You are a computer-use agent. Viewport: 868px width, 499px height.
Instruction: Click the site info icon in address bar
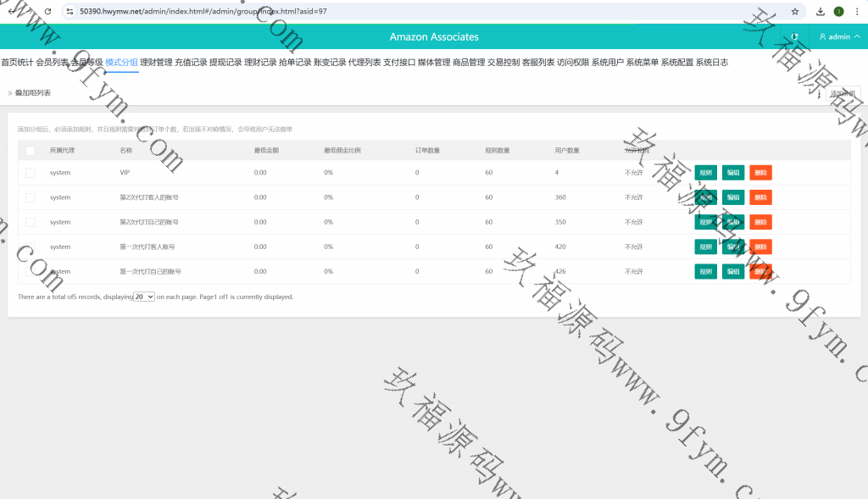70,12
